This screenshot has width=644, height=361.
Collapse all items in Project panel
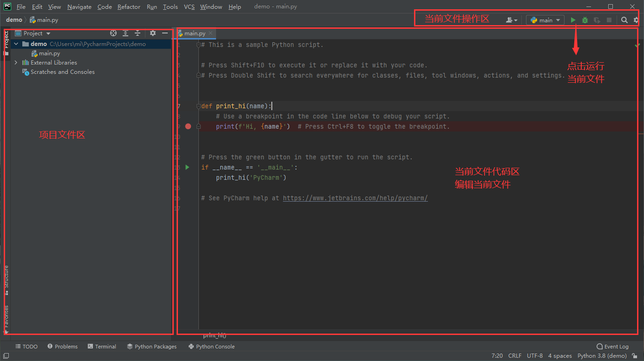tap(138, 33)
